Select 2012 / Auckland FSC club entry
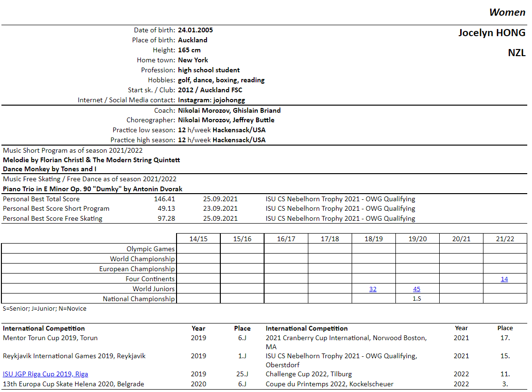This screenshot has height=392, width=532. [x=210, y=90]
